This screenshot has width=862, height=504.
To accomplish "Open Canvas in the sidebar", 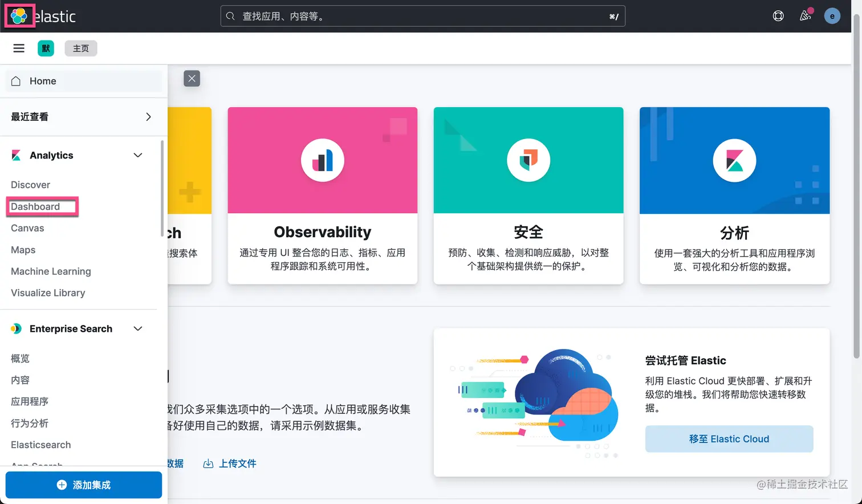I will coord(27,228).
